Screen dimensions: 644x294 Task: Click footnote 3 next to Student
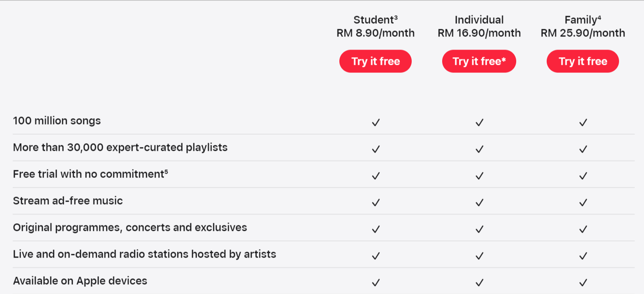tap(396, 17)
